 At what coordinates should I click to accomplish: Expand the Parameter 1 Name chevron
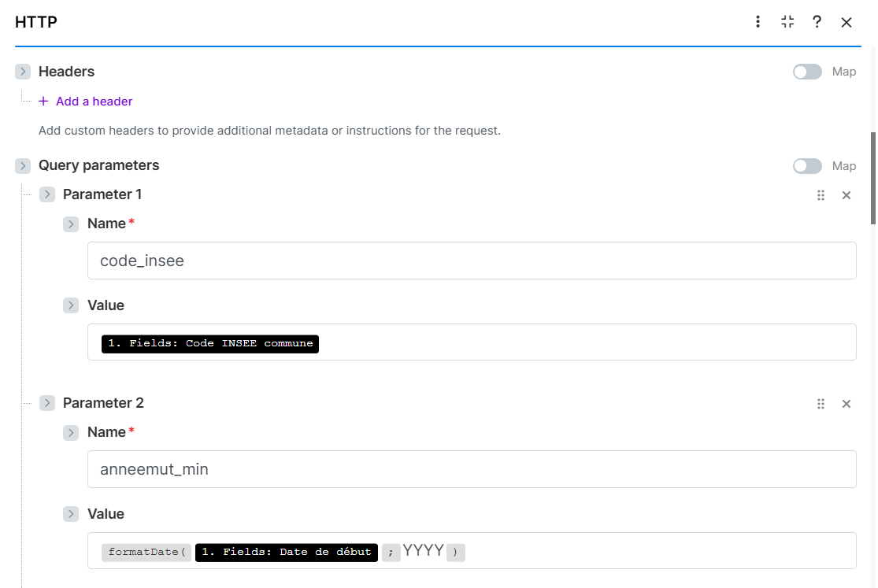click(x=71, y=224)
